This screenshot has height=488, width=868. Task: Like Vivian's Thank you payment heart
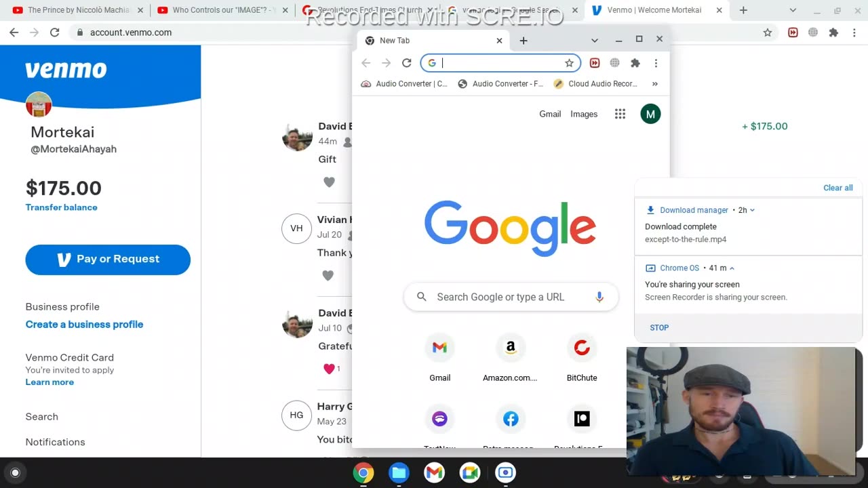tap(328, 275)
